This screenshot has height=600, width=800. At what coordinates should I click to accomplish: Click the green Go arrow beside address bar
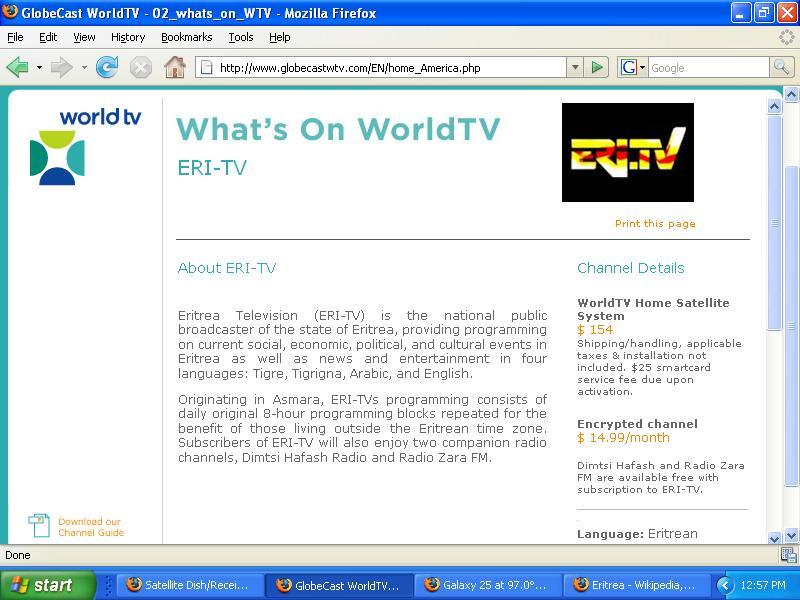tap(596, 67)
